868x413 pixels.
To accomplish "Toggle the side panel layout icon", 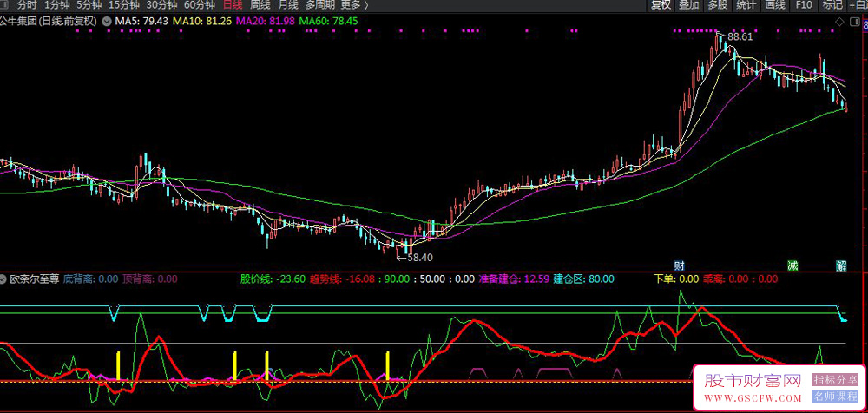I will [x=856, y=22].
